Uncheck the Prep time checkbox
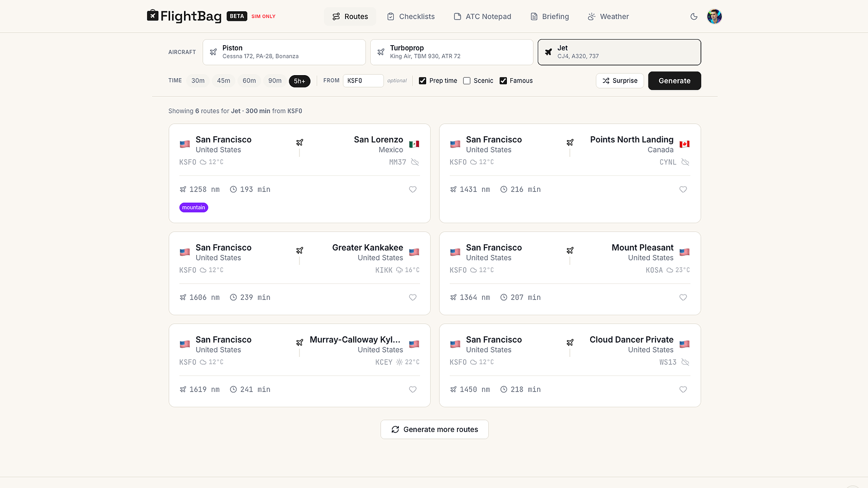 pyautogui.click(x=422, y=81)
